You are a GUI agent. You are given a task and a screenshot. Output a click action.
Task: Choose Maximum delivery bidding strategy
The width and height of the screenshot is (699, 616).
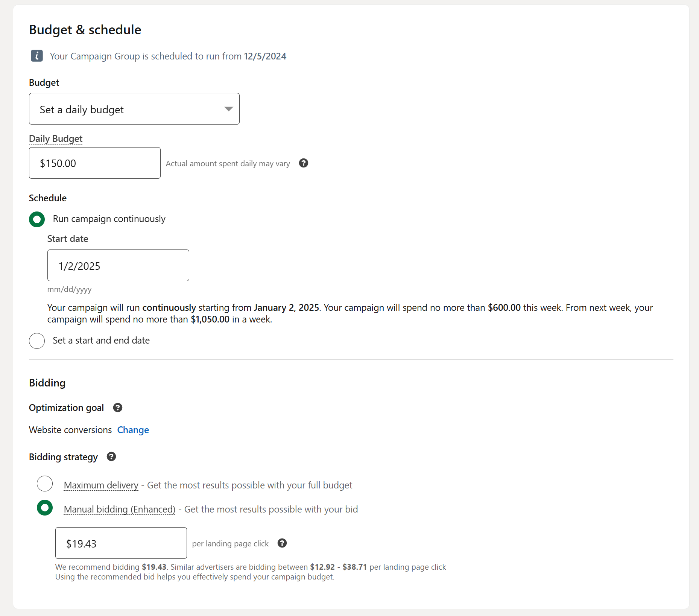[x=45, y=484]
